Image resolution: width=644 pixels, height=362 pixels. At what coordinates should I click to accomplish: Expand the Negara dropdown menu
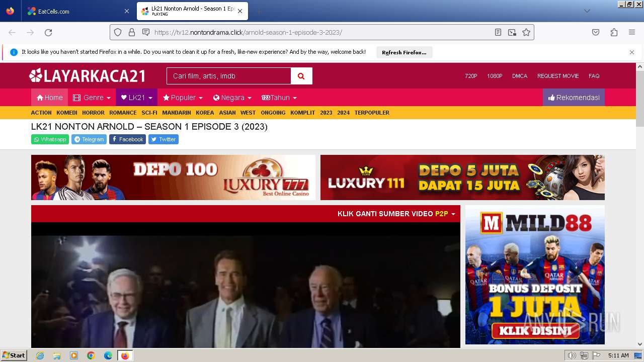tap(232, 98)
